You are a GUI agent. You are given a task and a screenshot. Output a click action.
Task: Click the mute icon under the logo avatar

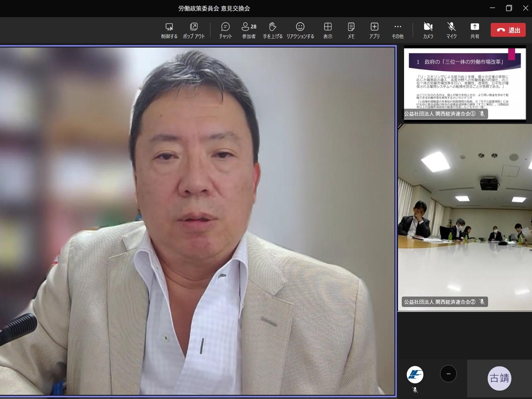[x=415, y=390]
